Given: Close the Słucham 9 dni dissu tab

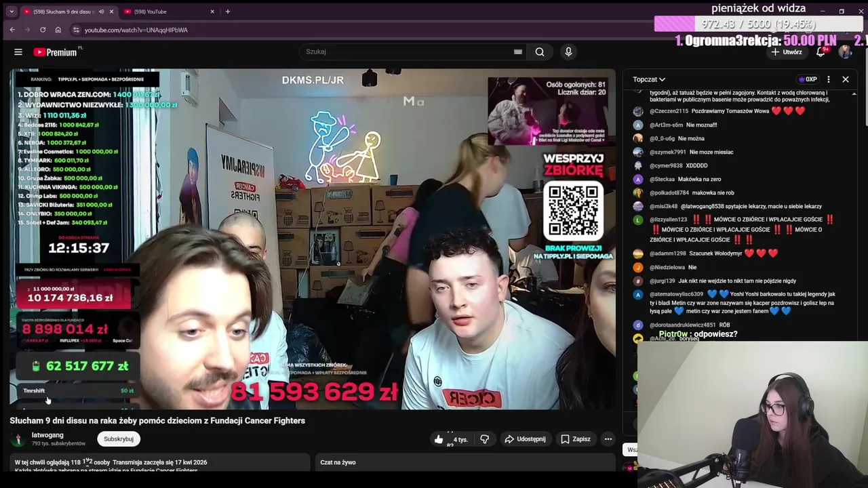Looking at the screenshot, I should [111, 12].
